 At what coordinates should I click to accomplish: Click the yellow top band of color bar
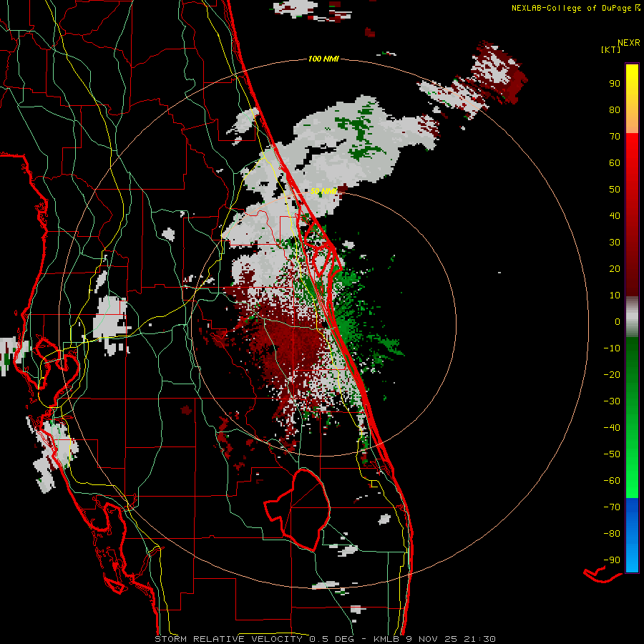[x=632, y=98]
